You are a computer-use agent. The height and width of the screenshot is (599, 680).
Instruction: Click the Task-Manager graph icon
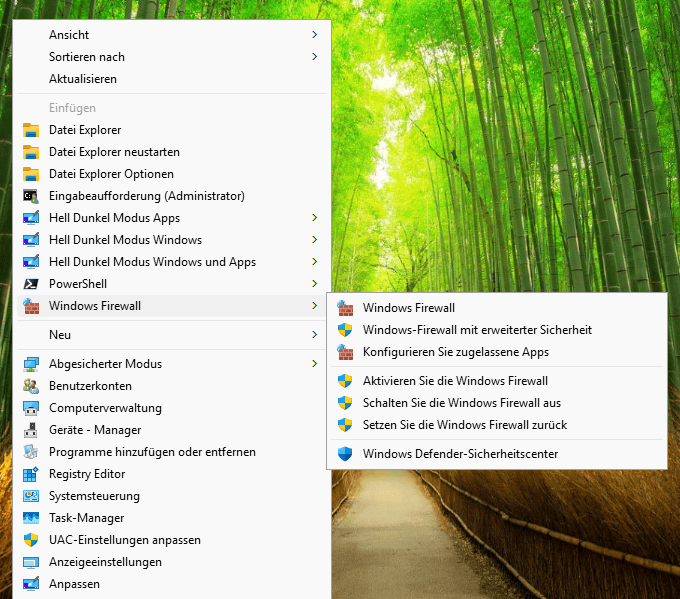point(31,518)
